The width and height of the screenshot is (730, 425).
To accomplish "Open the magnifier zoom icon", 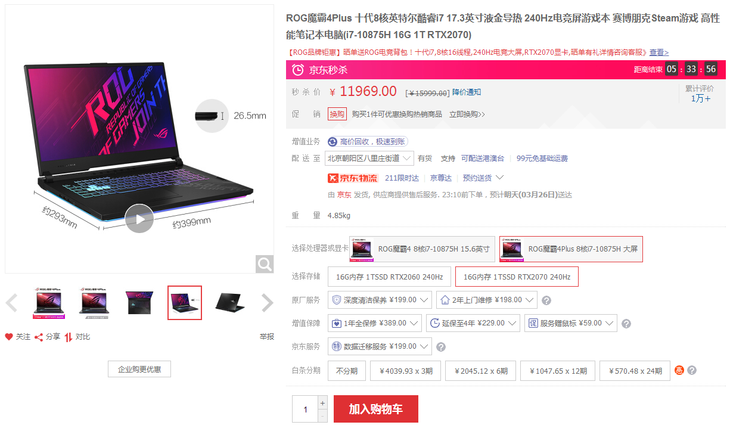I will (264, 264).
